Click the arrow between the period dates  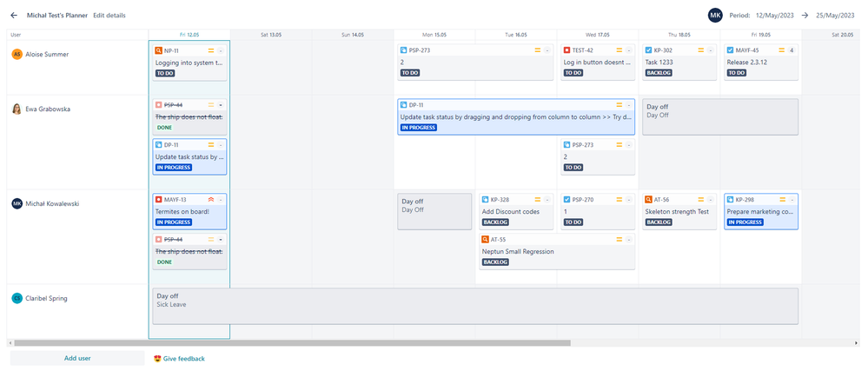point(805,16)
